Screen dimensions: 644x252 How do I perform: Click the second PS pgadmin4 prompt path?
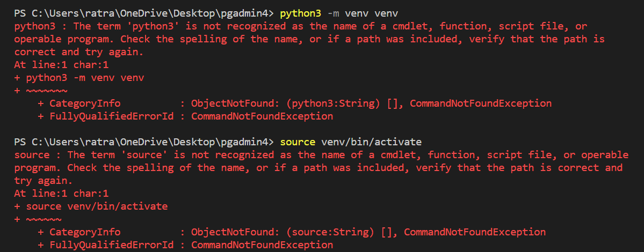pyautogui.click(x=144, y=142)
